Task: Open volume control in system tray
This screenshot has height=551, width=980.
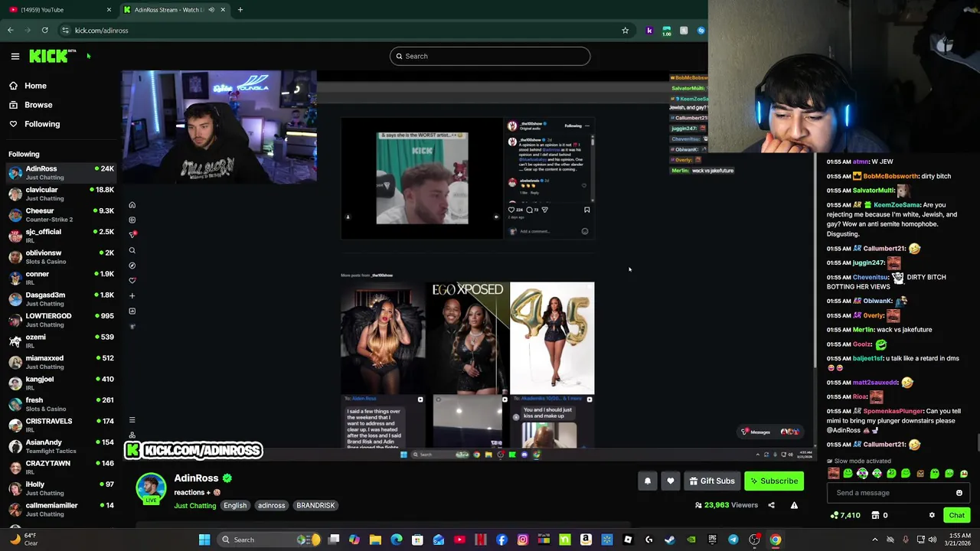Action: tap(933, 540)
